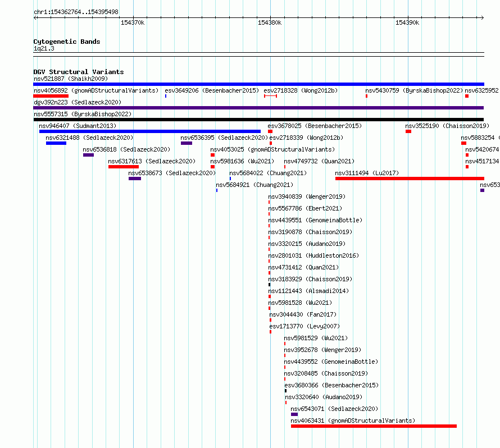This screenshot has height=448, width=500.
Task: Click nsv6321488 (Sedlazeck2020) label
Action: [x=89, y=138]
